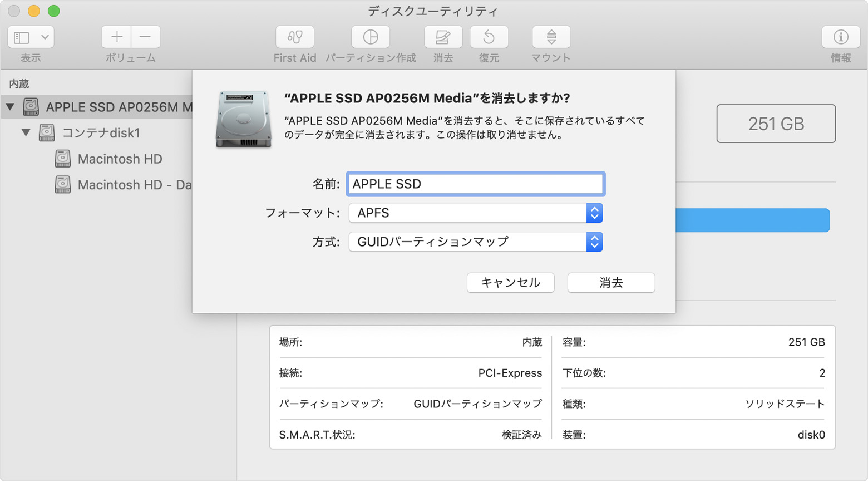
Task: Click the Macintosh HD - Data disk icon
Action: [63, 184]
